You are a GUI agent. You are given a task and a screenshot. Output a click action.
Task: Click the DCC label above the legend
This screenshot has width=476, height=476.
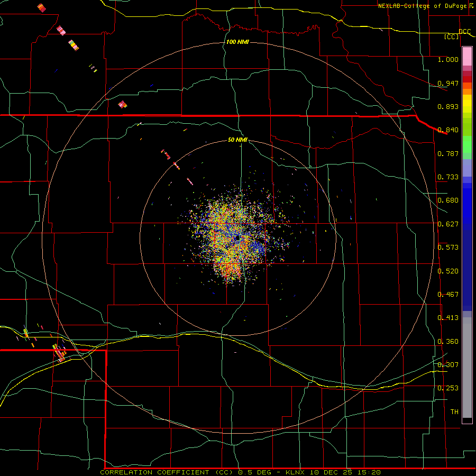464,32
